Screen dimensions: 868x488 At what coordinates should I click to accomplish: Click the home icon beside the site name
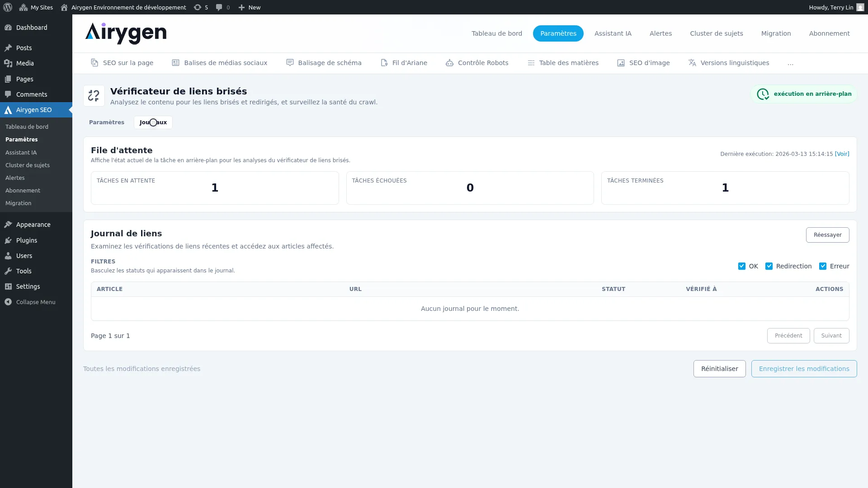64,7
